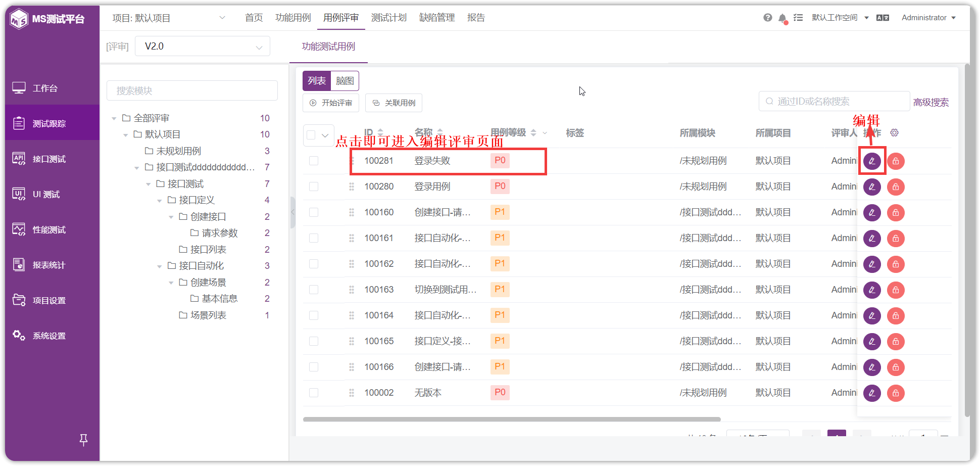
Task: Click the edit icon for case 100281
Action: click(872, 161)
